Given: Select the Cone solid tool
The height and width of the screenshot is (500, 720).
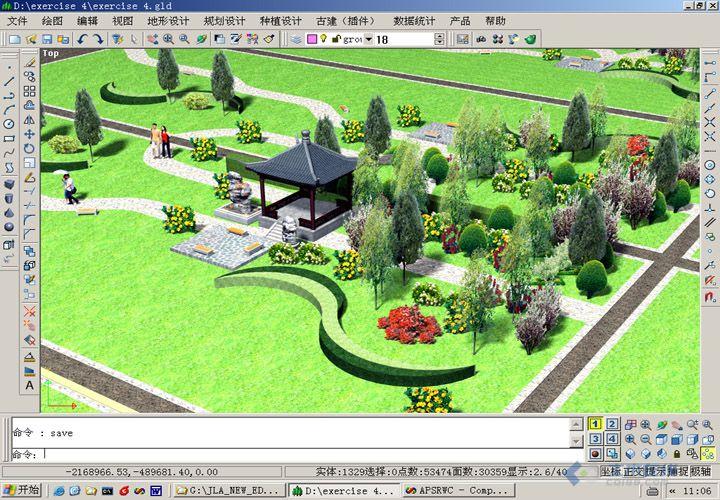Looking at the screenshot, I should (9, 213).
